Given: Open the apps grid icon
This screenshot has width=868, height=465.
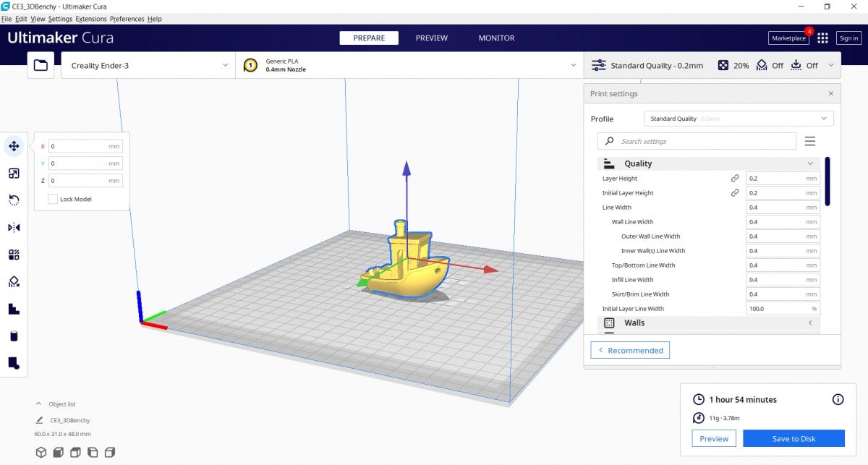Looking at the screenshot, I should 822,38.
